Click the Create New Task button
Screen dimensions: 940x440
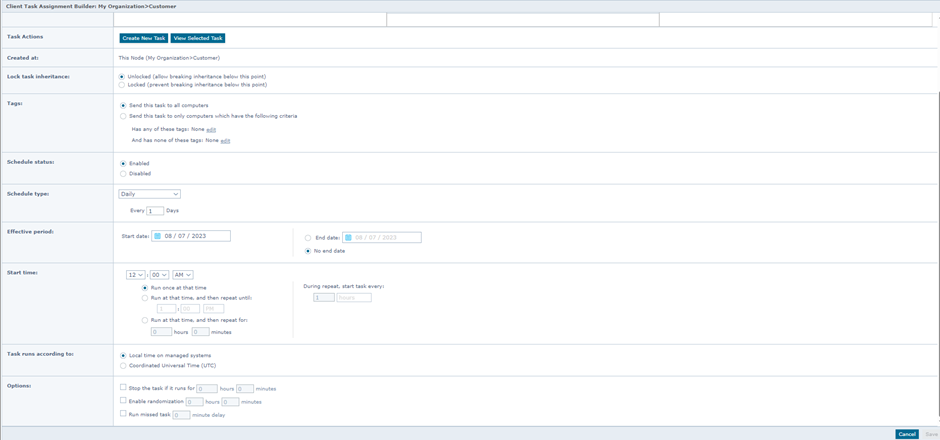tap(144, 38)
